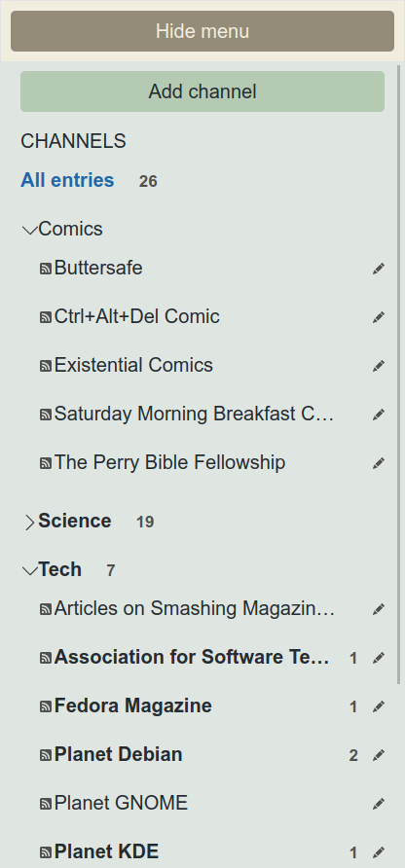Expand the Science category chevron
Viewport: 405px width, 868px height.
point(29,522)
